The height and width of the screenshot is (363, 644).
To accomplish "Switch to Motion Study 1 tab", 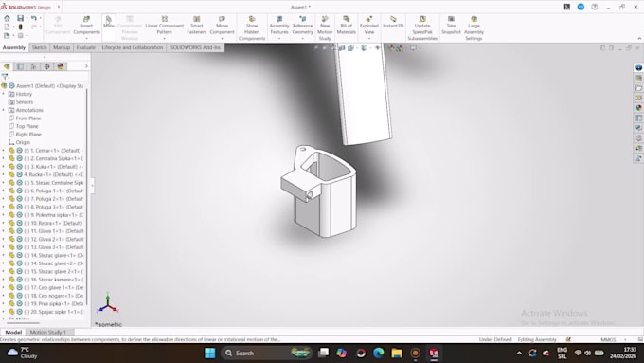I will [47, 332].
